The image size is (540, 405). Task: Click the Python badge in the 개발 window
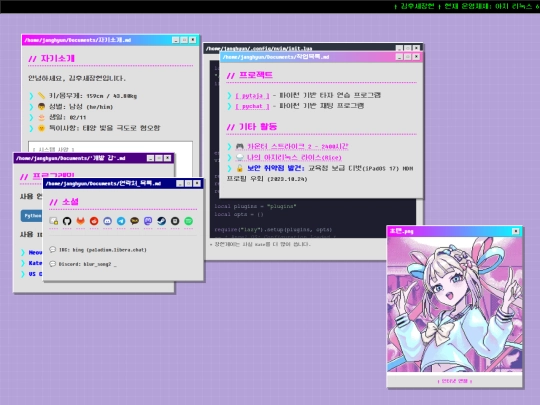coord(32,216)
